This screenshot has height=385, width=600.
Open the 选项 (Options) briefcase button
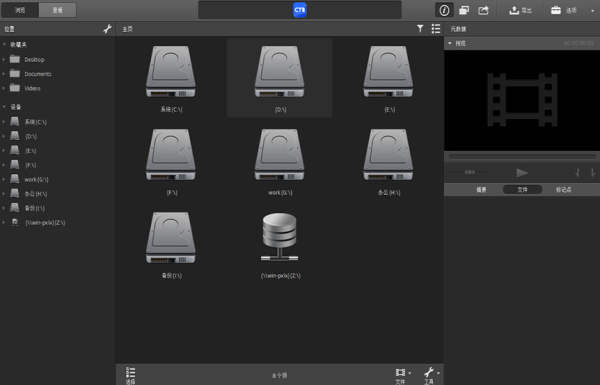click(564, 10)
